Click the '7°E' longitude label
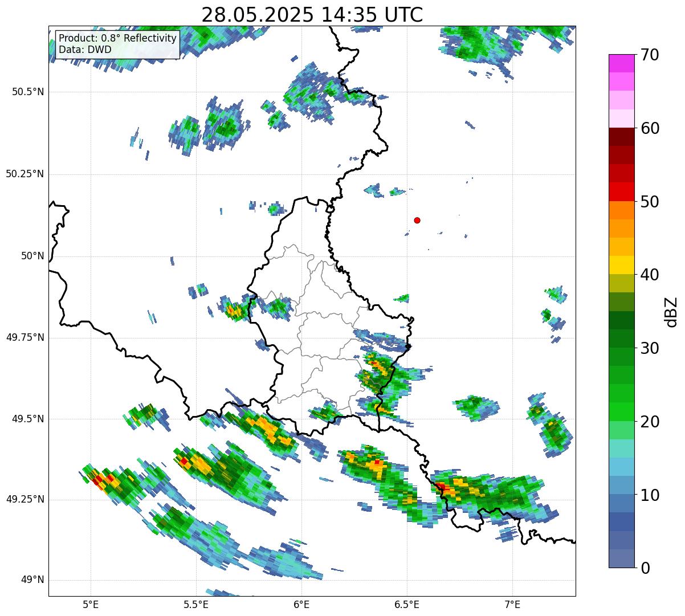 pos(512,604)
